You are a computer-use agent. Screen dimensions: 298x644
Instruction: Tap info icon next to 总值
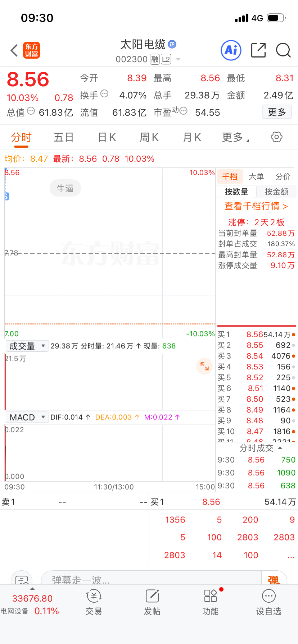point(31,111)
